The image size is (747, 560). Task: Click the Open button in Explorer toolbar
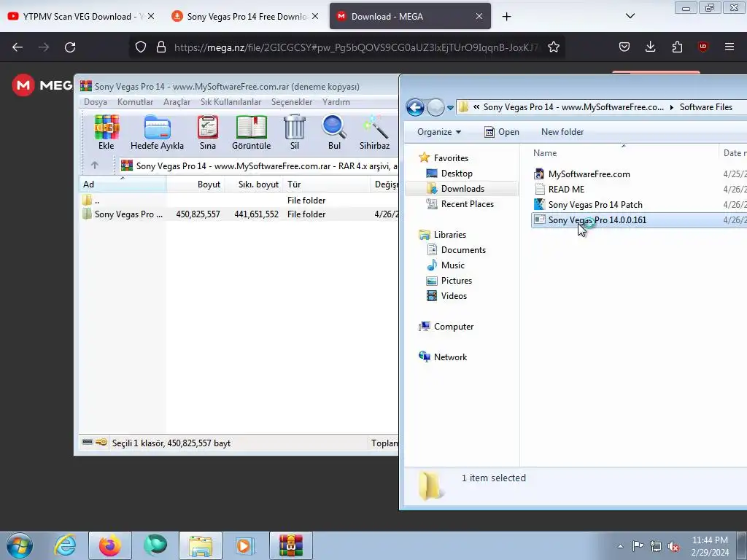click(502, 132)
